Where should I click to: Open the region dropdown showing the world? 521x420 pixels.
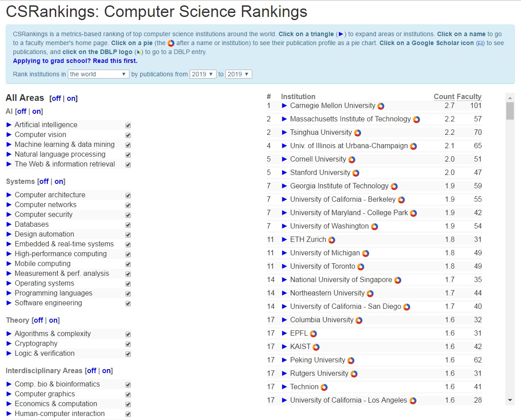click(98, 74)
